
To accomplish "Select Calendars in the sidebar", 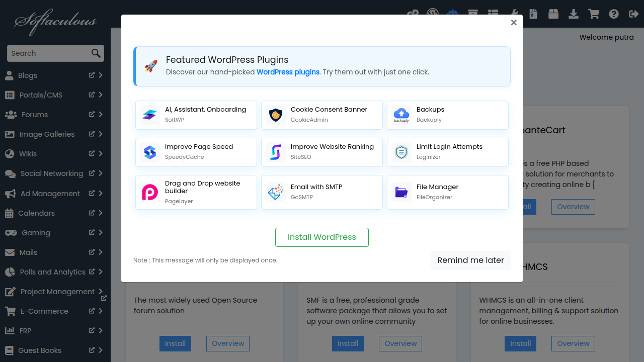I will pos(36,213).
